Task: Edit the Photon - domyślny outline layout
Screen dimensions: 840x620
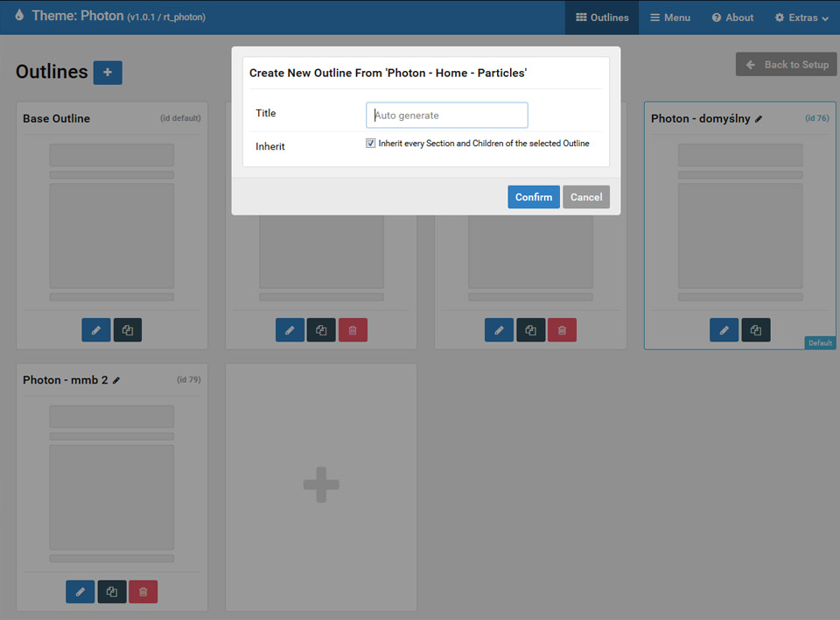Action: pos(724,330)
